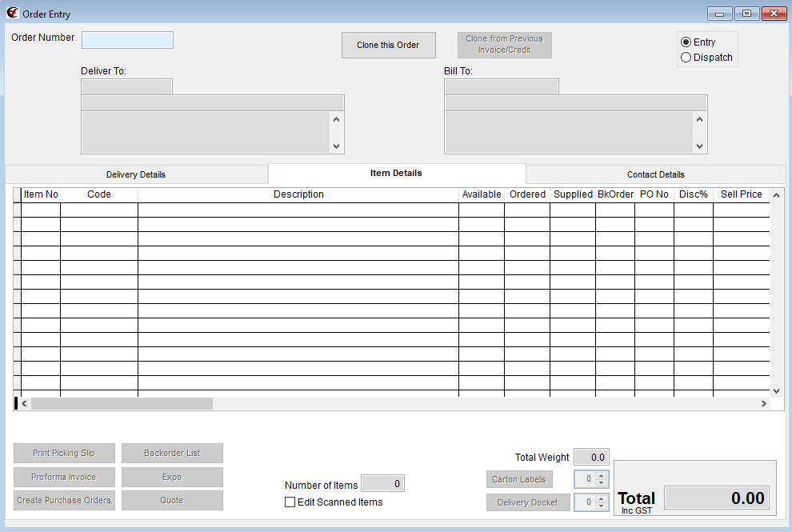Click the Description column header
The height and width of the screenshot is (532, 792).
tap(298, 194)
